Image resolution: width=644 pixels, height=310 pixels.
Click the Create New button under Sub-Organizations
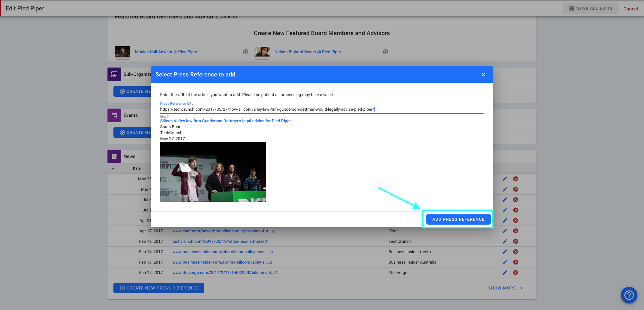132,91
